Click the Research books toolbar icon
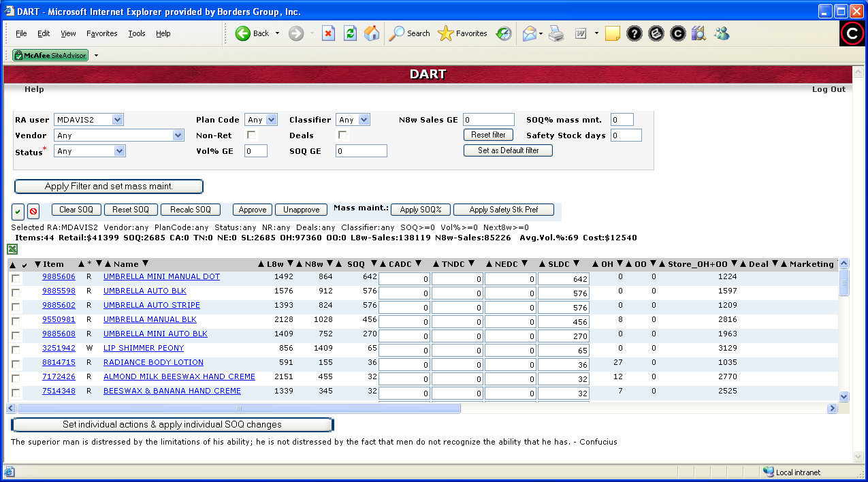 click(x=698, y=33)
